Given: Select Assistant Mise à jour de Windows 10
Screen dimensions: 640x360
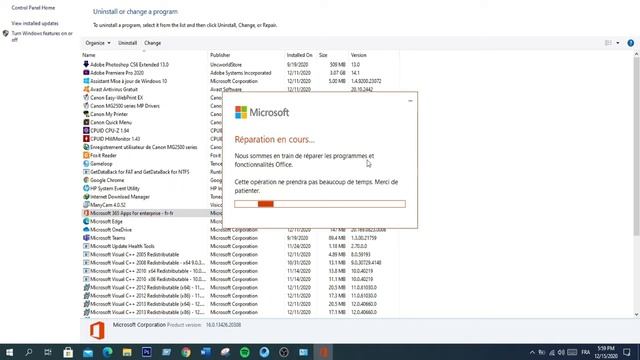Looking at the screenshot, I should [128, 81].
